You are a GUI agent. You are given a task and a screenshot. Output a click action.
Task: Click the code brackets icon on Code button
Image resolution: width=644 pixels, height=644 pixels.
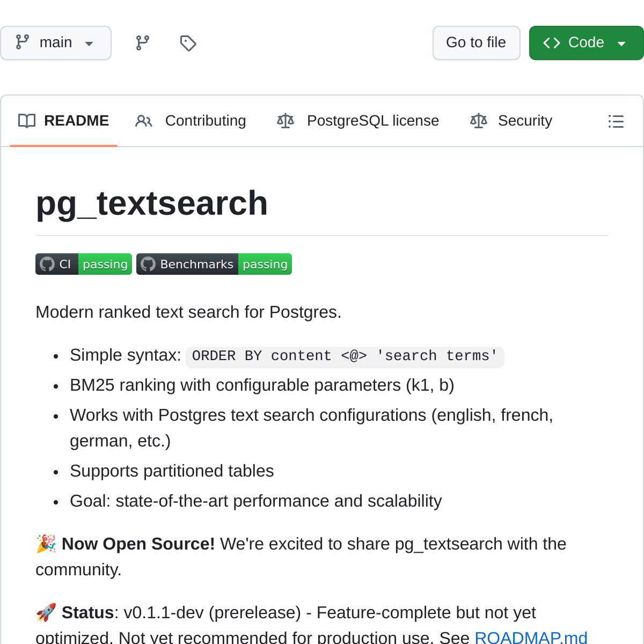552,43
